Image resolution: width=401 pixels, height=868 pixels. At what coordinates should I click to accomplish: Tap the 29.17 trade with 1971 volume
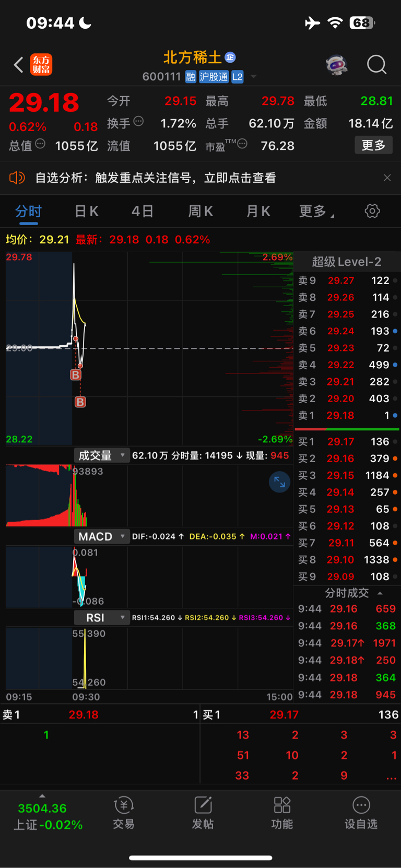347,643
